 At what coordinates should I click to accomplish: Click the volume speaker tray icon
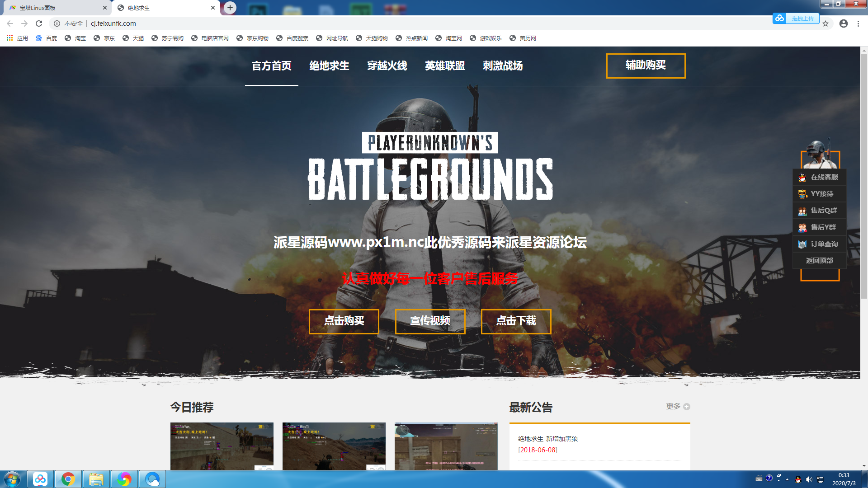coord(809,479)
